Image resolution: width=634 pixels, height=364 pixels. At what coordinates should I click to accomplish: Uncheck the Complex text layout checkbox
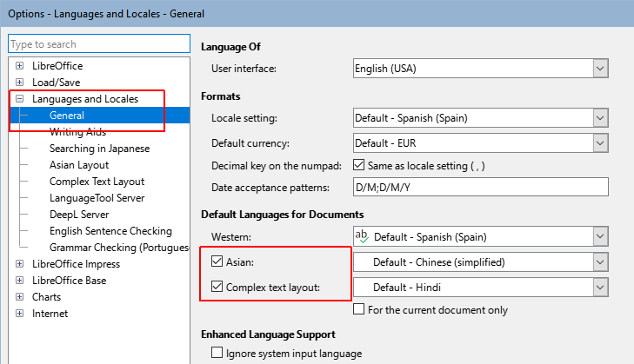coord(217,287)
